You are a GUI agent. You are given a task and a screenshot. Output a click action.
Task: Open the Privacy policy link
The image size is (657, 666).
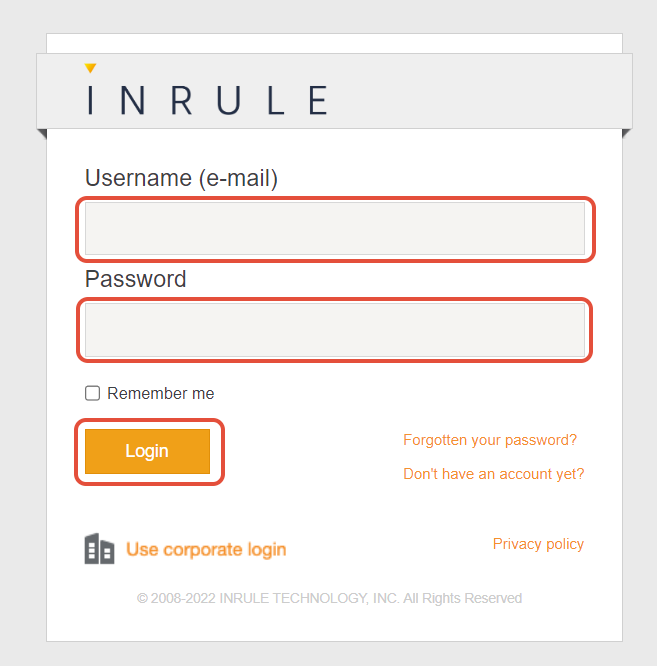[538, 544]
